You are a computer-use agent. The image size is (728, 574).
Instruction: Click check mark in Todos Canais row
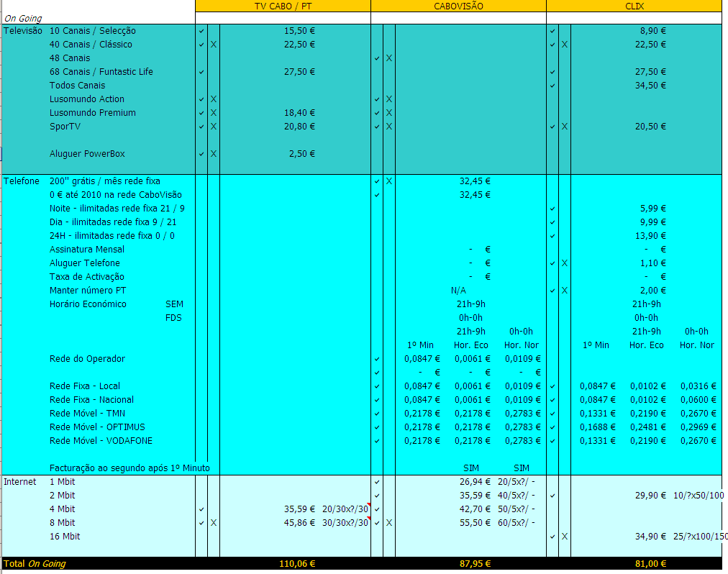pos(552,86)
